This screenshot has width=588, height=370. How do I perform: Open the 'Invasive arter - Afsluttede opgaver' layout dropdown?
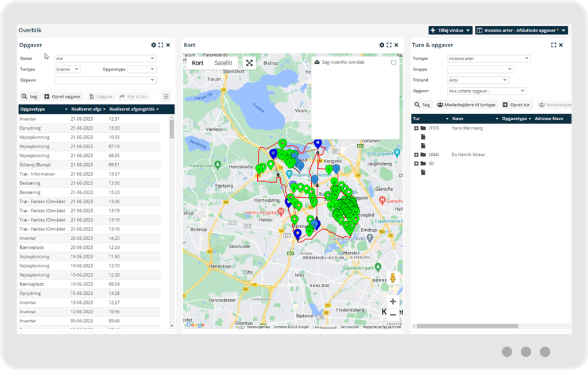click(521, 30)
